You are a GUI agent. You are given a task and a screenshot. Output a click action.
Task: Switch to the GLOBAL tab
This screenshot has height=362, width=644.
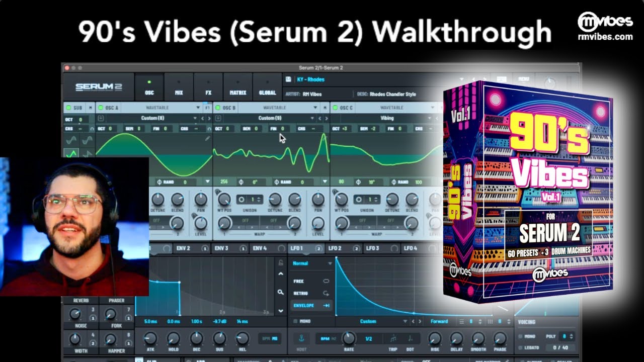(267, 87)
